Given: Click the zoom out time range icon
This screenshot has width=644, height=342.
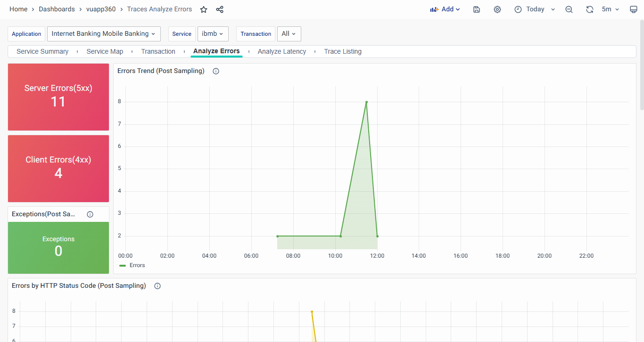Looking at the screenshot, I should click(x=569, y=9).
